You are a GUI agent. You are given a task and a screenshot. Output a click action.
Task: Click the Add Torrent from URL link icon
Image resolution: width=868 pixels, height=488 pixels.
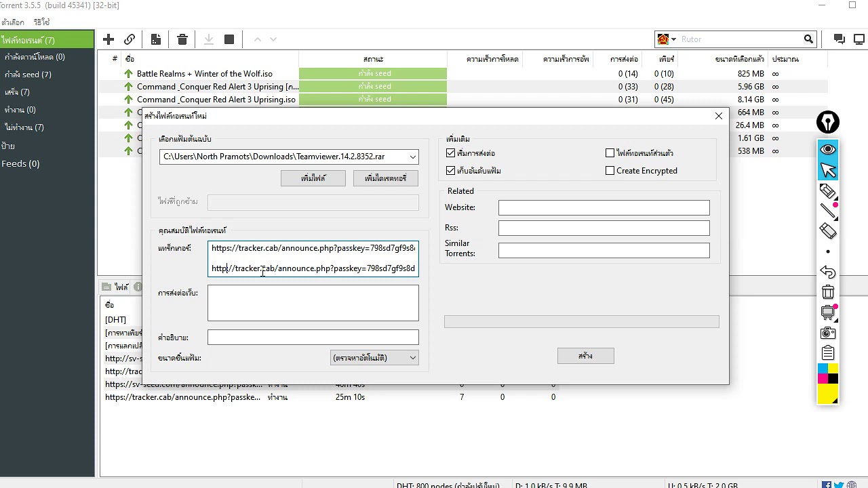click(x=130, y=39)
